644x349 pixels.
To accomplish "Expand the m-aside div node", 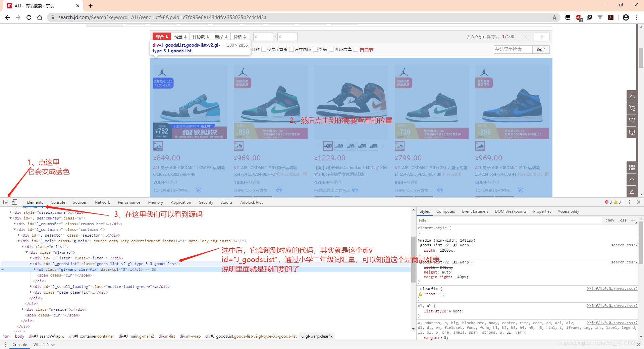I will (x=22, y=309).
